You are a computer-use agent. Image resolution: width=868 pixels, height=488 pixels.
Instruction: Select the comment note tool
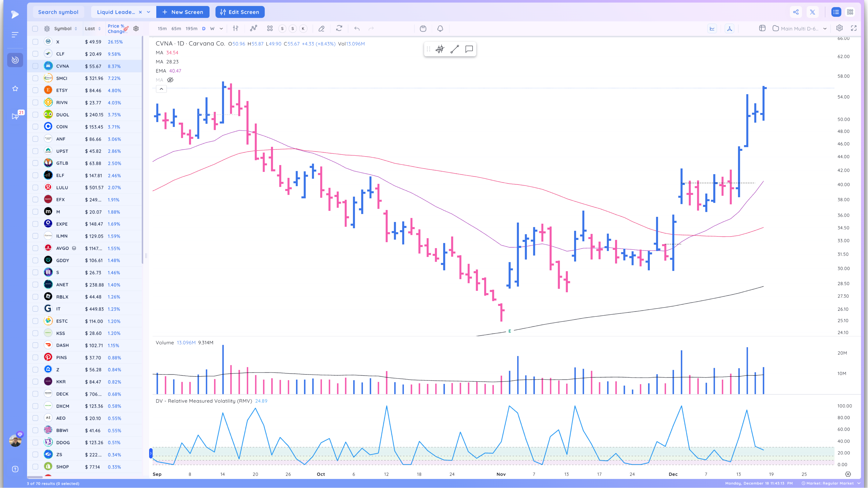(x=469, y=49)
